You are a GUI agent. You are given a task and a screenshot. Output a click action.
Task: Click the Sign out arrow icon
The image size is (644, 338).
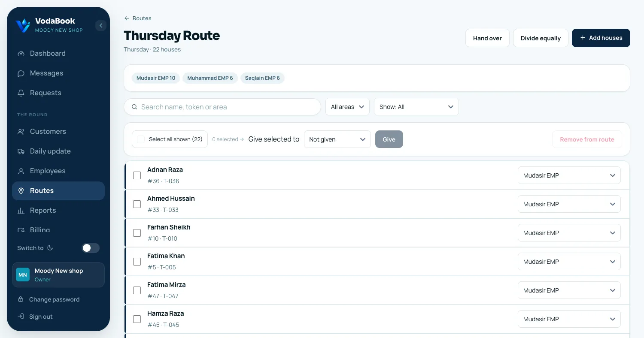[20, 317]
